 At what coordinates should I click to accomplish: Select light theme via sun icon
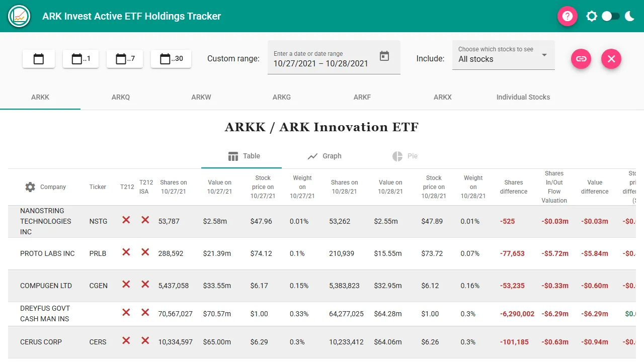[592, 16]
